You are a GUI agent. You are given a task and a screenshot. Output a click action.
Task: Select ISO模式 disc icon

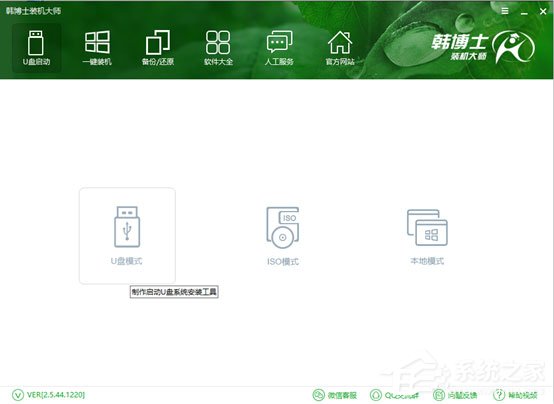click(283, 228)
